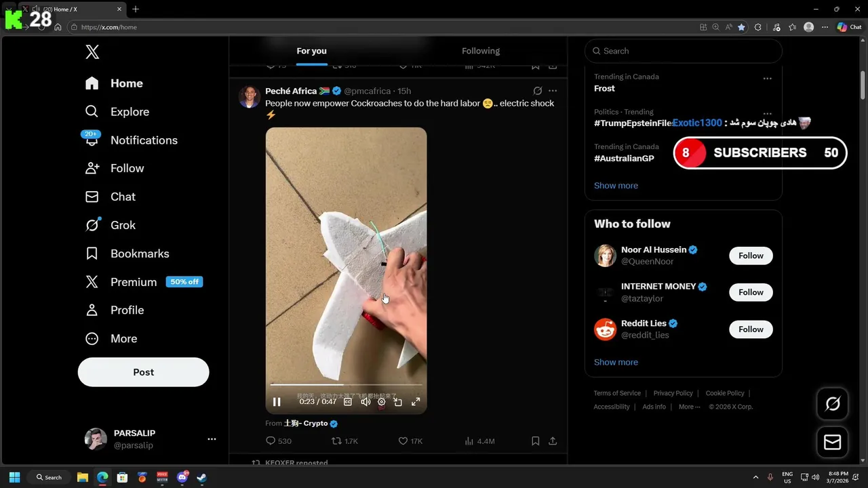Click the X search field
The height and width of the screenshot is (488, 868).
[684, 51]
